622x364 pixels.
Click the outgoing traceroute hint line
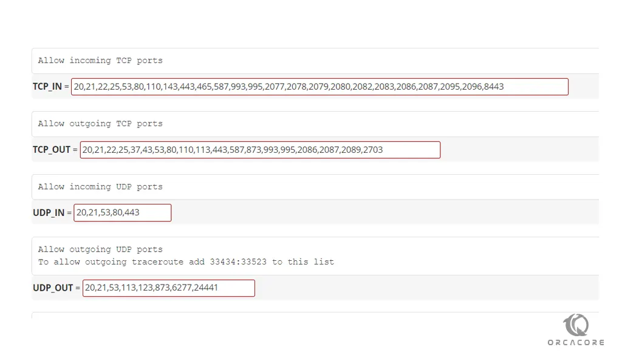point(186,262)
